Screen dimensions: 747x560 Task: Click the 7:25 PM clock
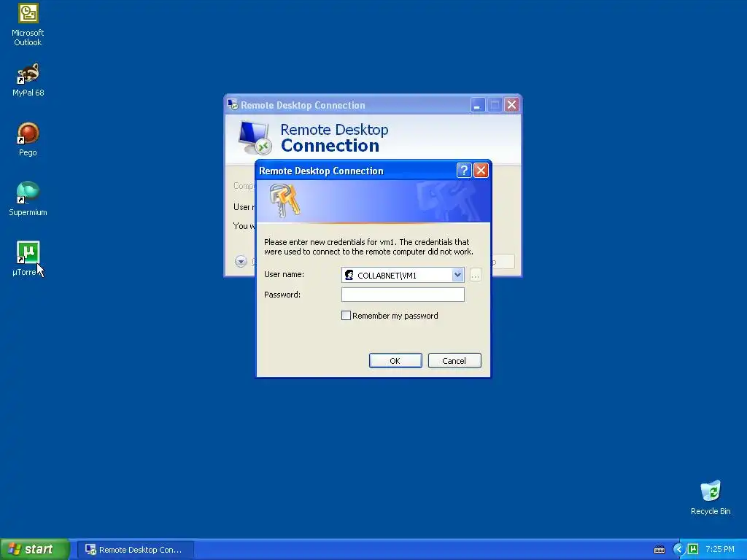point(720,550)
